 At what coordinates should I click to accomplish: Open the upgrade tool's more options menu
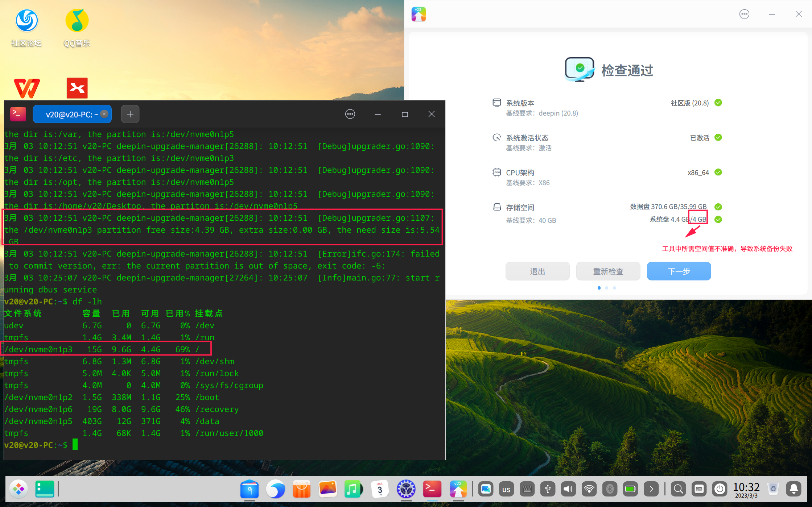[x=744, y=14]
